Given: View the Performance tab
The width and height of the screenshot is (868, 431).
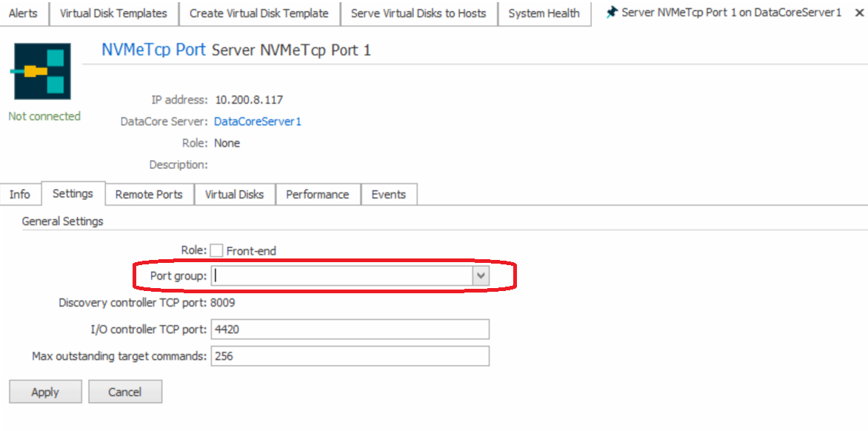Looking at the screenshot, I should tap(317, 194).
